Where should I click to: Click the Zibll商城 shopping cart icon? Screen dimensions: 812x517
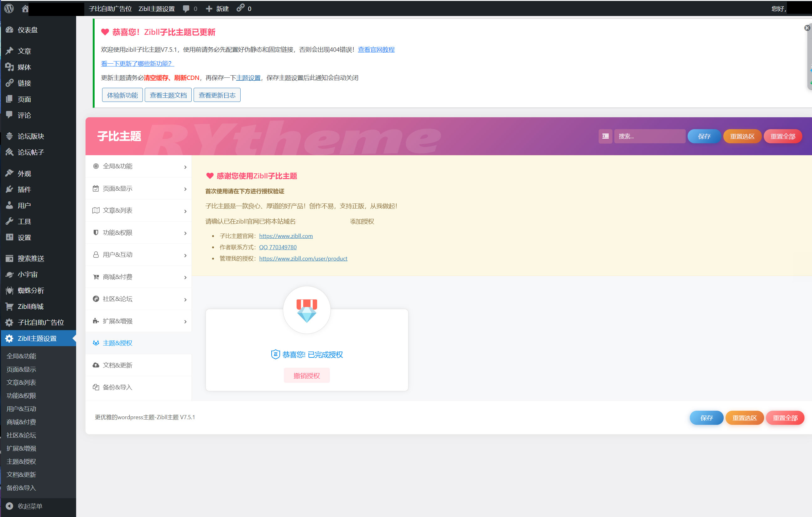click(9, 306)
